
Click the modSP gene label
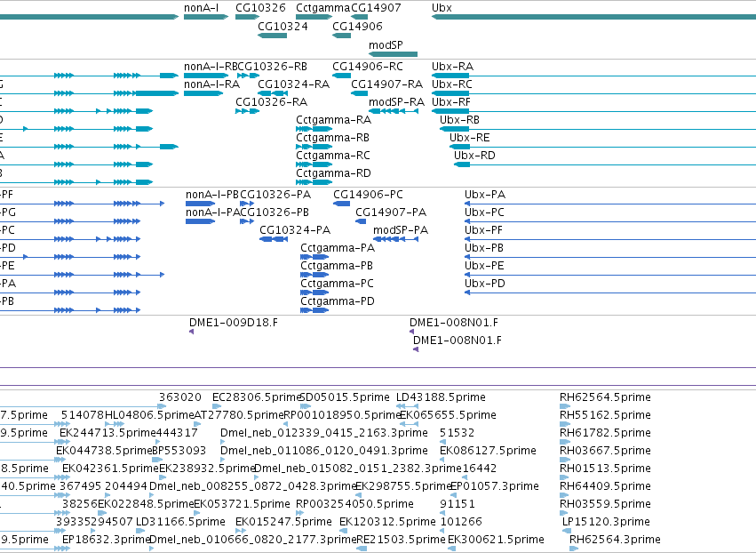(386, 44)
